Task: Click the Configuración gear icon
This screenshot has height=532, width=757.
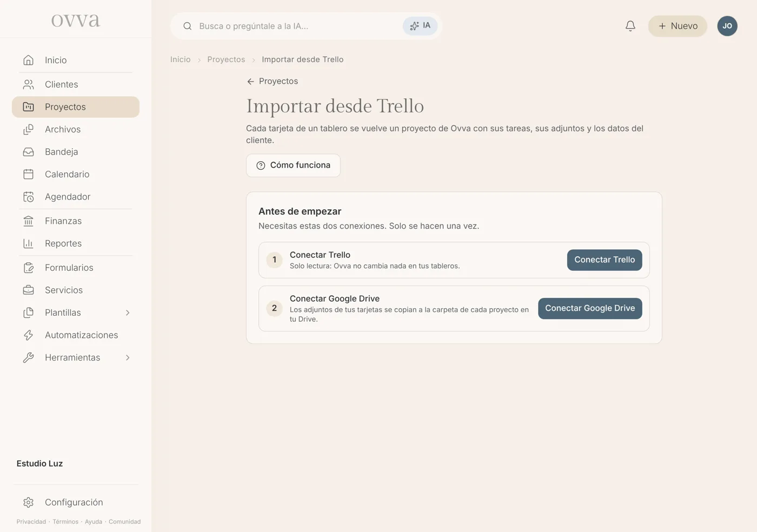Action: [x=29, y=502]
